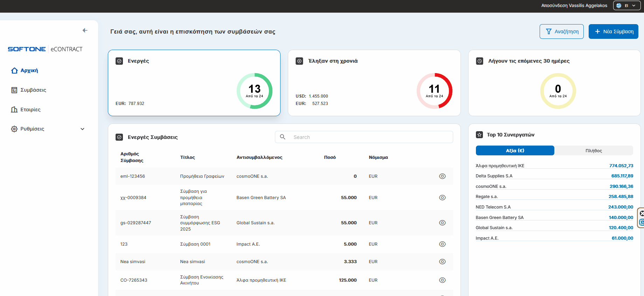This screenshot has height=296, width=644.
Task: View the Impact Α.Ε. contract via eye icon
Action: click(x=442, y=244)
